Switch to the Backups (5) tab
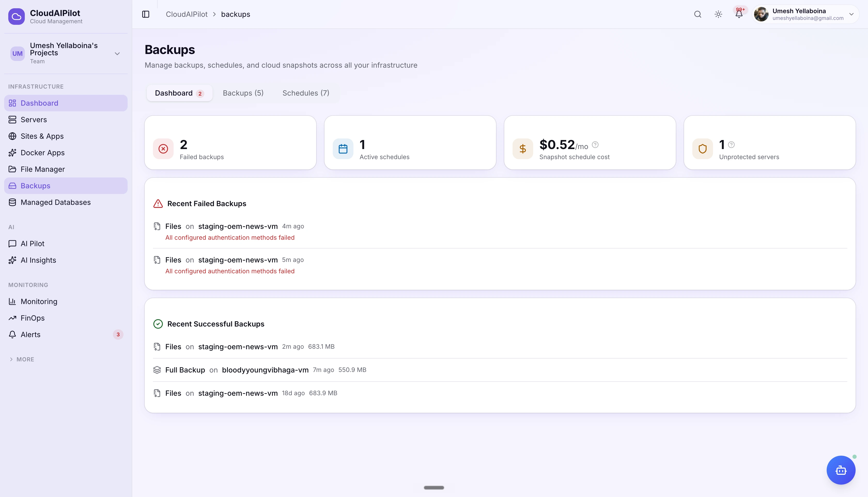868x497 pixels. point(243,93)
